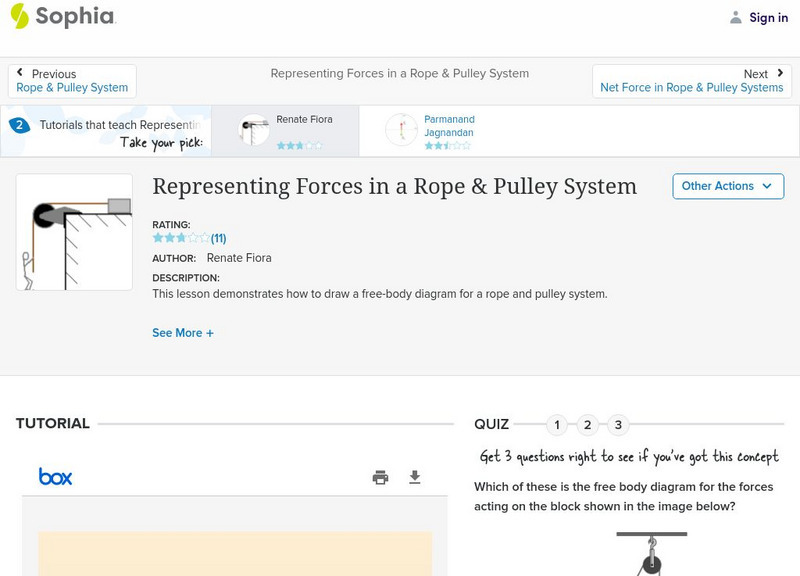Open the Parmanand Jagnandan author link
Screen dimensions: 800x576
click(x=449, y=126)
